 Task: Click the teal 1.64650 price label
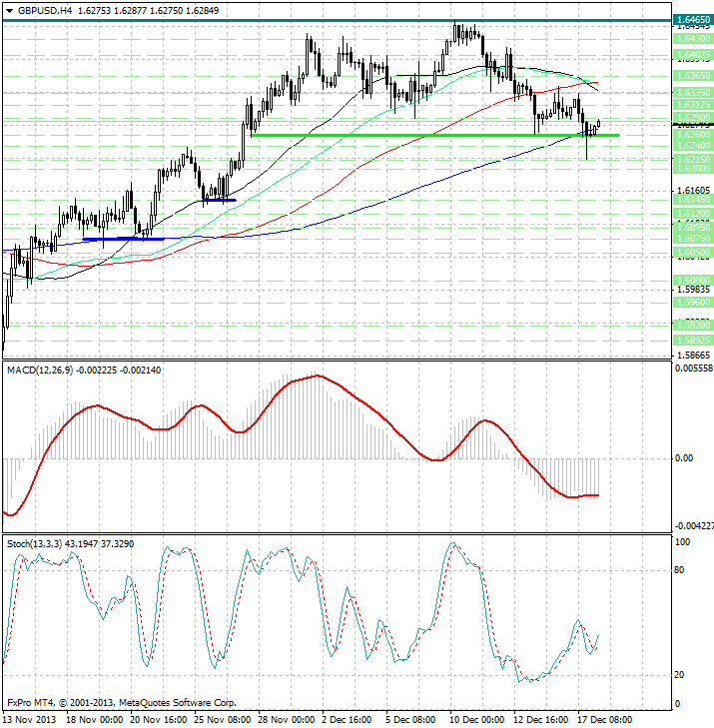pos(693,20)
